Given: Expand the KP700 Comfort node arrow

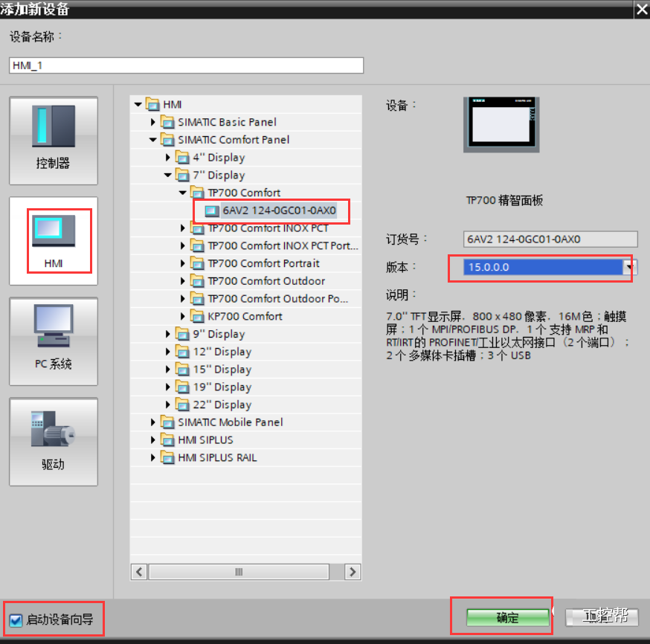Looking at the screenshot, I should [x=183, y=317].
